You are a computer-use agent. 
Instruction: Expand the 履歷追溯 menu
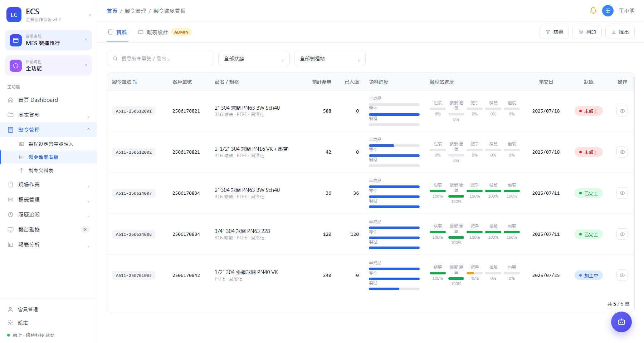tap(49, 215)
